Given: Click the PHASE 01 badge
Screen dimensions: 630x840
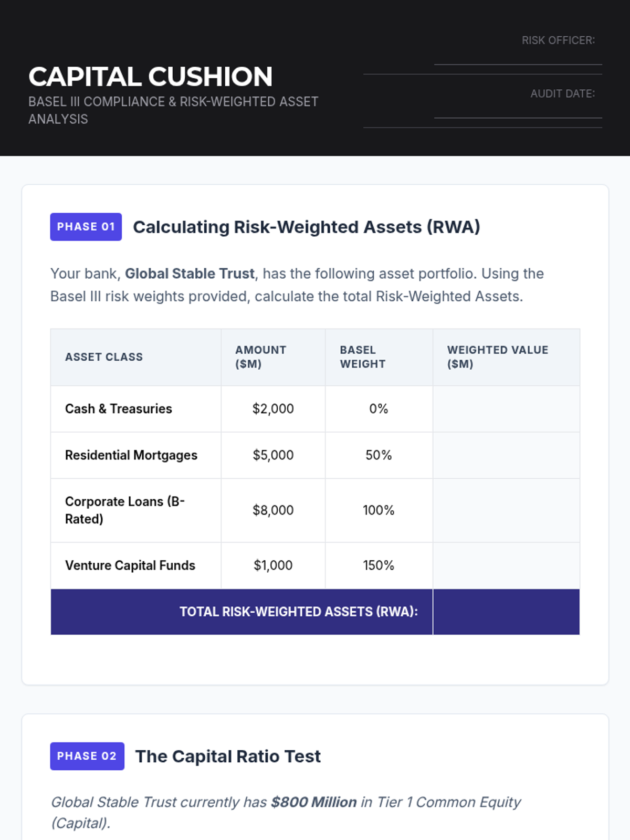Looking at the screenshot, I should coord(86,227).
